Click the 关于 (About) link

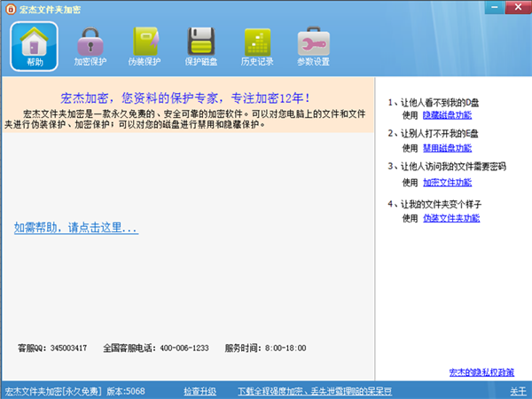click(518, 391)
